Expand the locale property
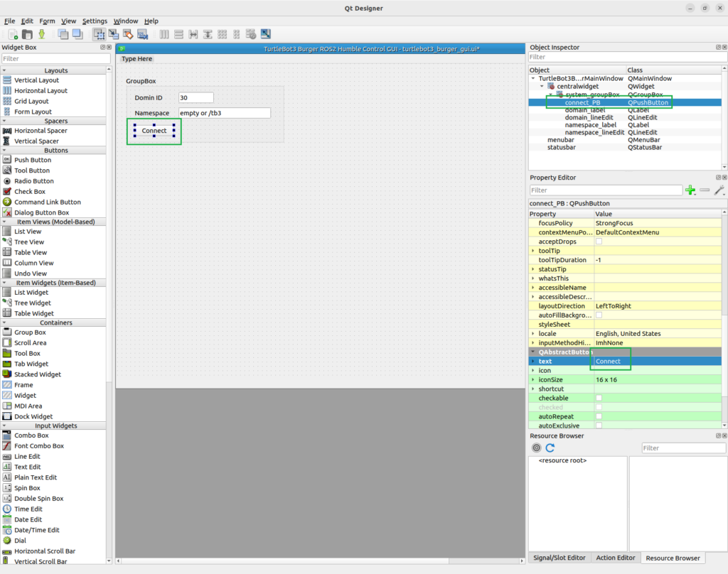 (533, 334)
